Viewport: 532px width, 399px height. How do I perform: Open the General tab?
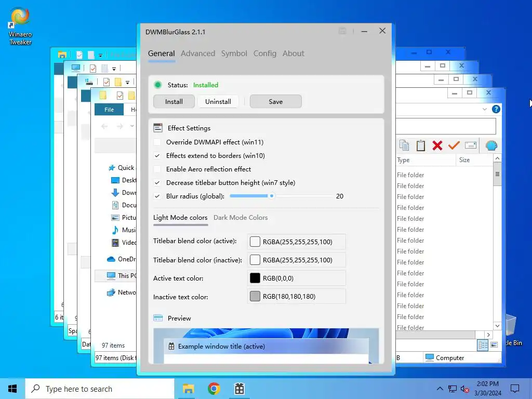(x=162, y=54)
